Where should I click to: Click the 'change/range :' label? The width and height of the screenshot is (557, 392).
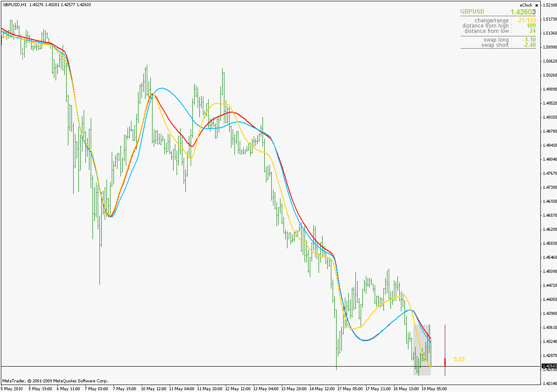[493, 21]
